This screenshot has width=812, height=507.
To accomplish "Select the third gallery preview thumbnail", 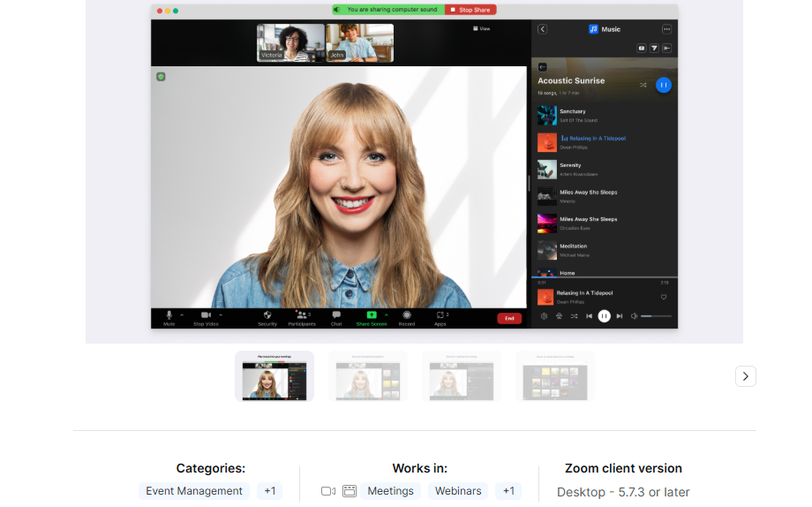I will 462,376.
